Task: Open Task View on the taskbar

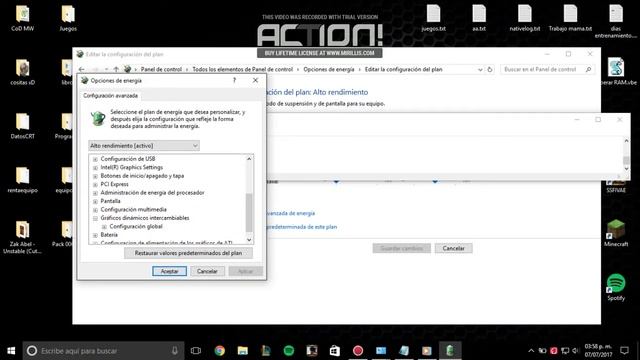Action: 196,351
